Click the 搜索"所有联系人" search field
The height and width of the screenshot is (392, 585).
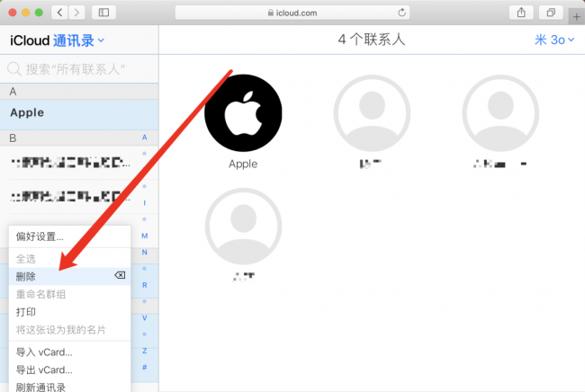point(79,69)
